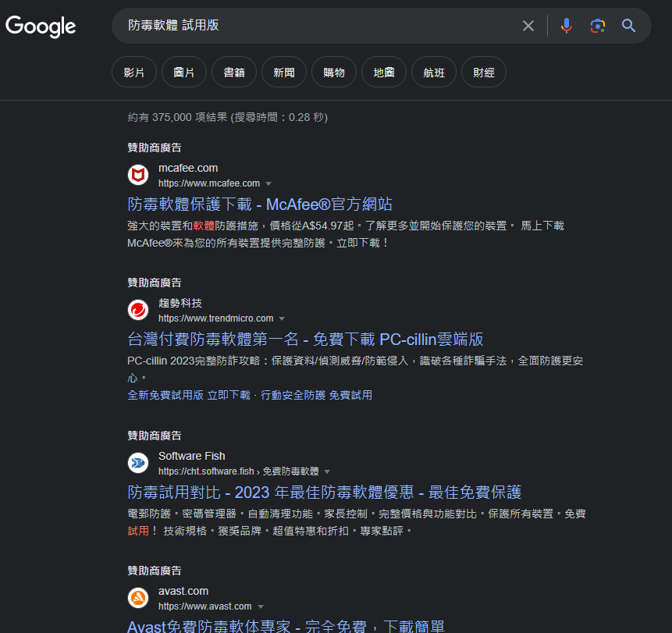
Task: Expand dropdown arrow next to mcafee.com URL
Action: point(268,184)
